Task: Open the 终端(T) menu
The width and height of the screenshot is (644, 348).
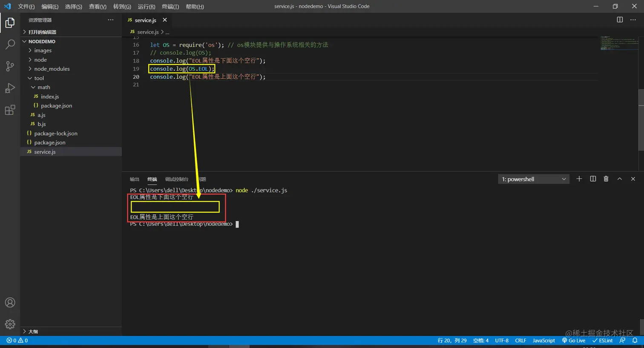Action: (x=170, y=6)
